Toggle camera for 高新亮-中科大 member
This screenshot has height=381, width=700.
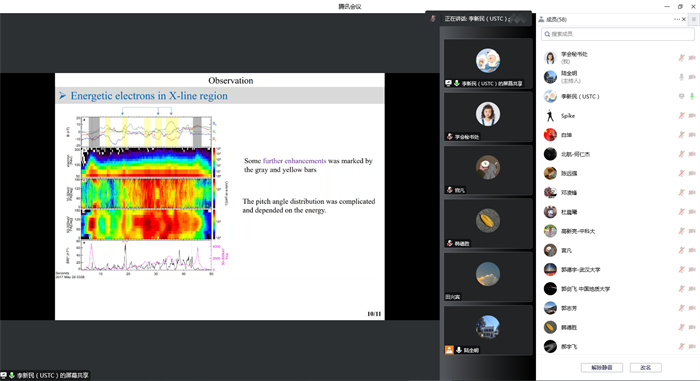point(692,231)
